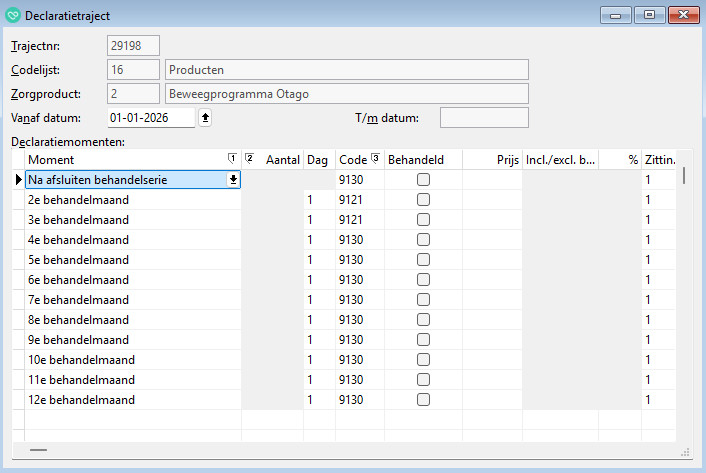Viewport: 706px width, 473px height.
Task: Enable Behandeld for 12e behandelmaand row
Action: 423,400
